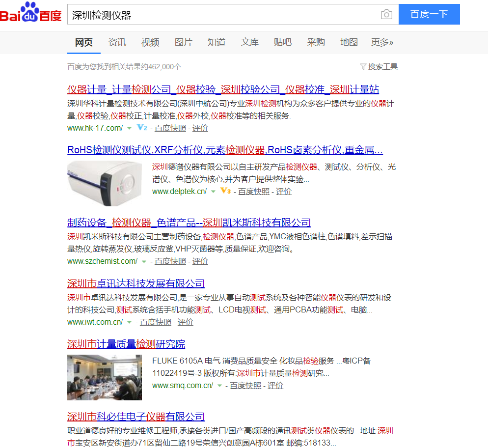Viewport: 488px width, 448px height.
Task: Open 评价 for smq.com.cn result
Action: coord(275,386)
